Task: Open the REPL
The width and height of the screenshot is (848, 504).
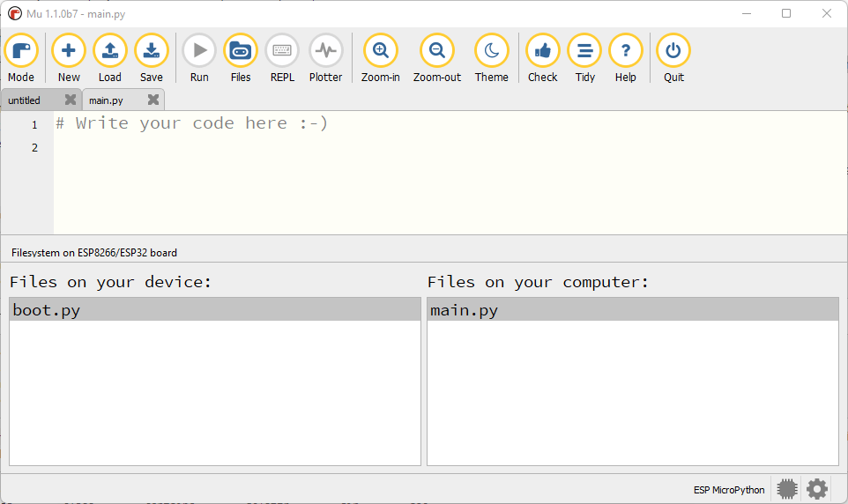Action: click(282, 58)
